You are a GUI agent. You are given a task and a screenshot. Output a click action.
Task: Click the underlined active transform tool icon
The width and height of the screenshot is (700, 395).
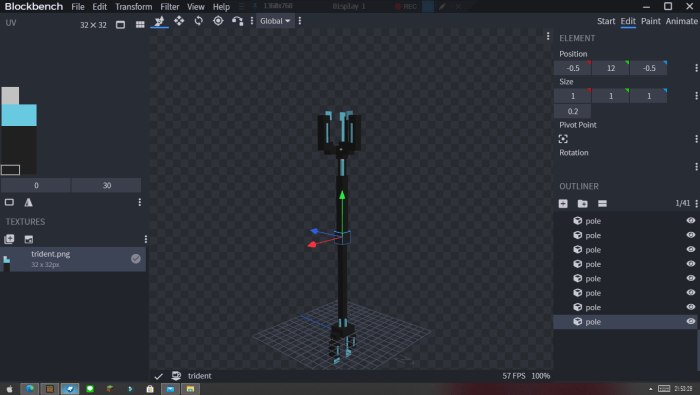(x=159, y=21)
